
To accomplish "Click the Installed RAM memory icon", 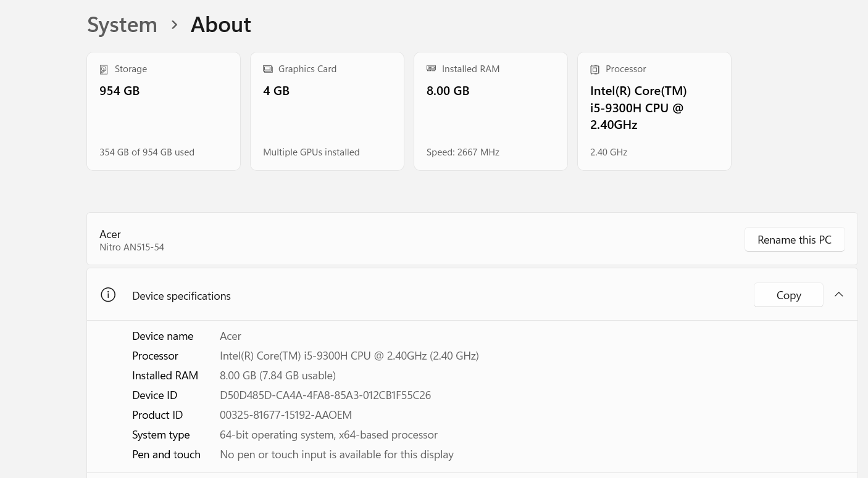I will (x=432, y=68).
